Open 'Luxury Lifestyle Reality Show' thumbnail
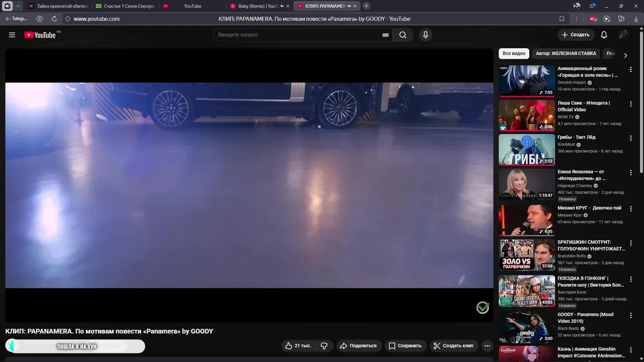 pos(527,291)
